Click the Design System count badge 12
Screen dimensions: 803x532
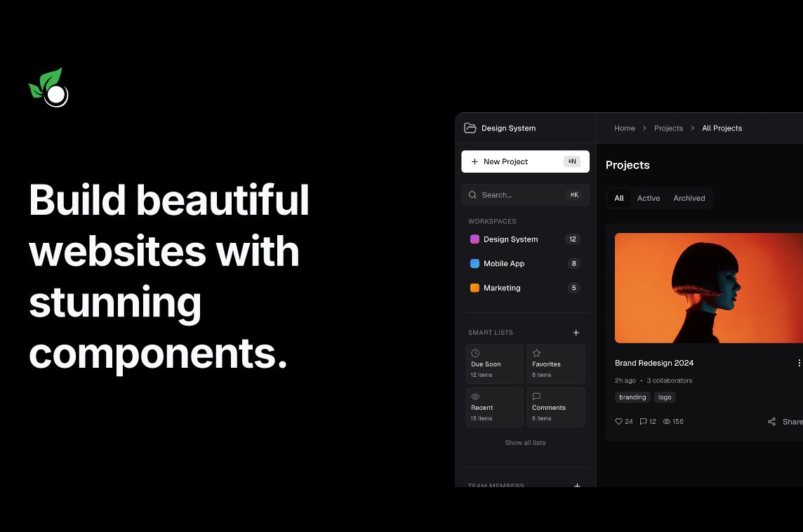tap(573, 239)
